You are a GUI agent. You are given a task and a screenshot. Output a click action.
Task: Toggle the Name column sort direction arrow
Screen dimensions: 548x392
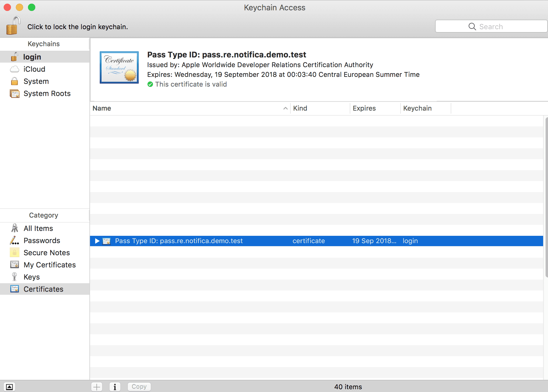[x=285, y=108]
